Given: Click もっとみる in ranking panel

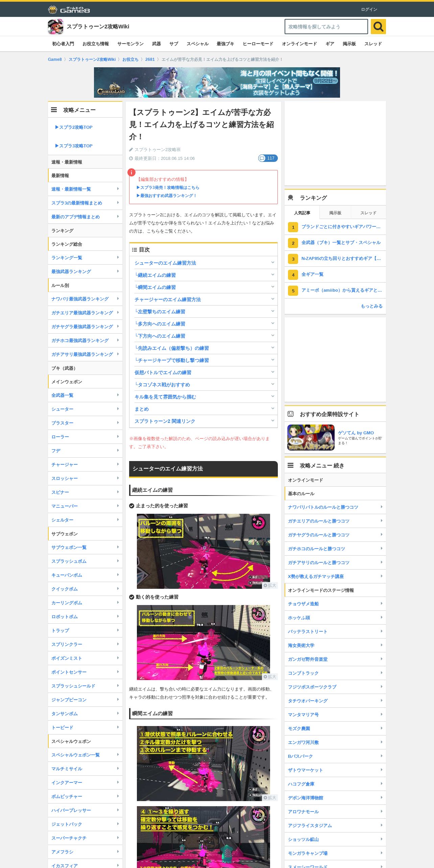Looking at the screenshot, I should pos(371,306).
